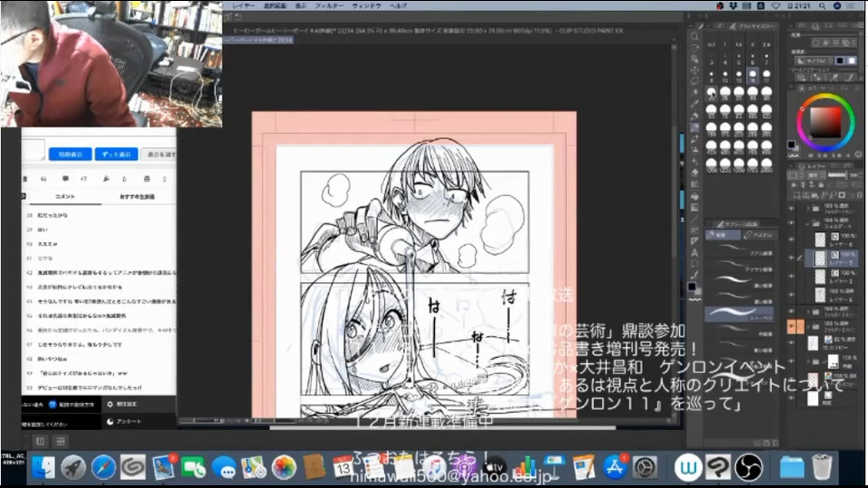Switch to the パステル sub tool tab

point(759,235)
